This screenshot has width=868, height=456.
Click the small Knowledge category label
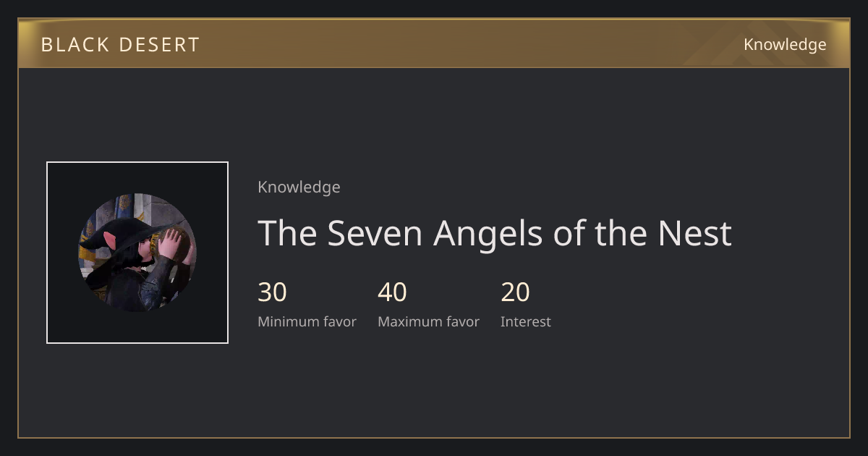(299, 187)
